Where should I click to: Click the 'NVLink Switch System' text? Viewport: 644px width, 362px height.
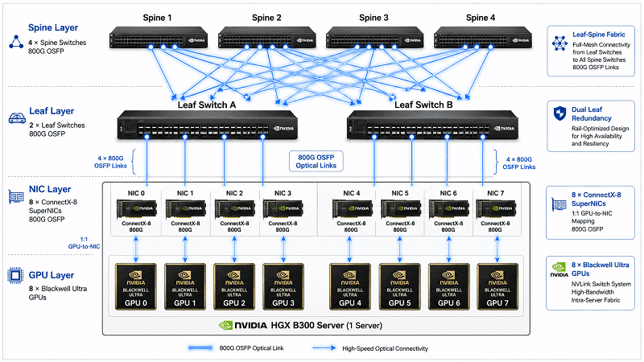coord(601,284)
